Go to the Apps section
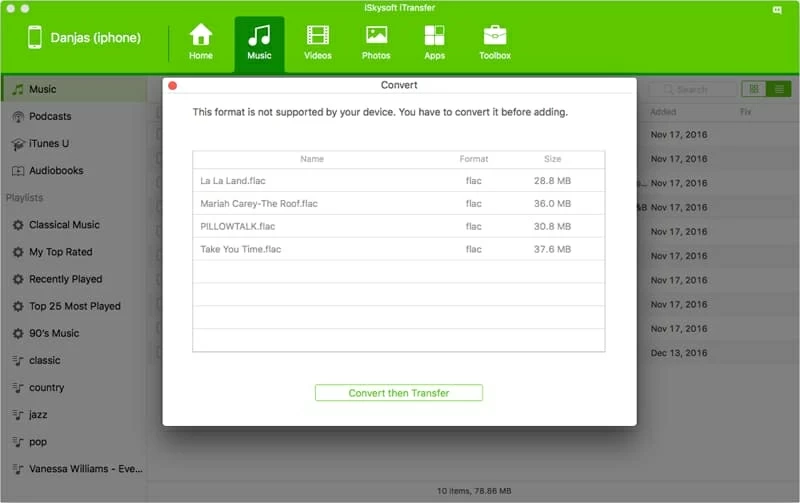Screen dimensions: 800x503 pyautogui.click(x=434, y=43)
